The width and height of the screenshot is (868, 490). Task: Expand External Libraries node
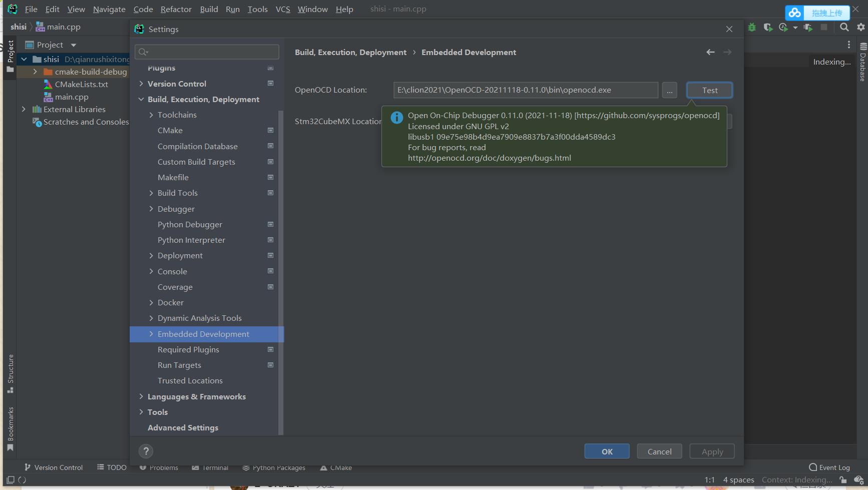pos(24,109)
